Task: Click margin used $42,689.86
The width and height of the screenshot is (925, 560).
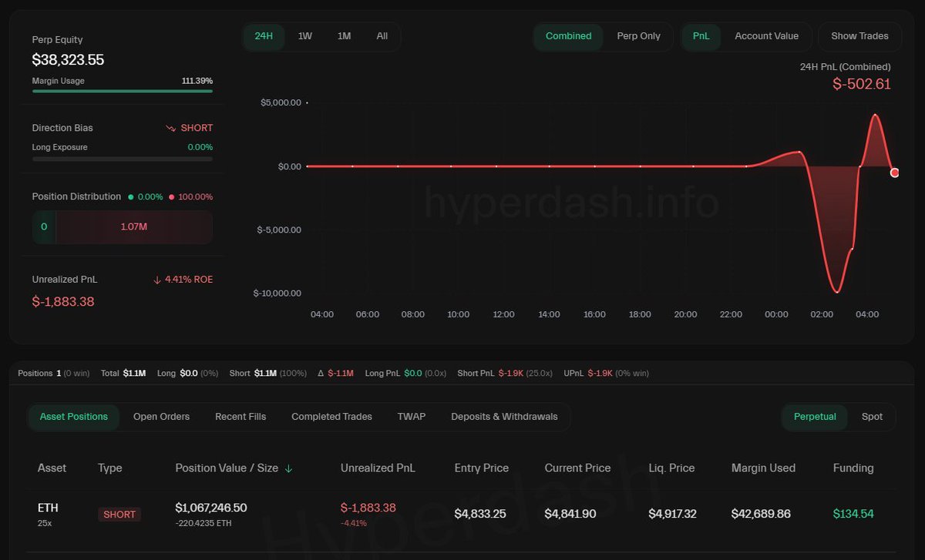Action: pyautogui.click(x=762, y=514)
